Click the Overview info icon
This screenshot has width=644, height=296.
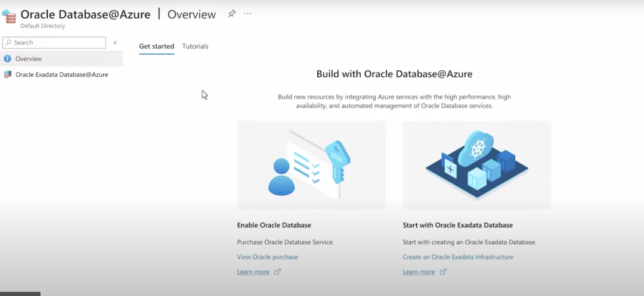tap(7, 58)
